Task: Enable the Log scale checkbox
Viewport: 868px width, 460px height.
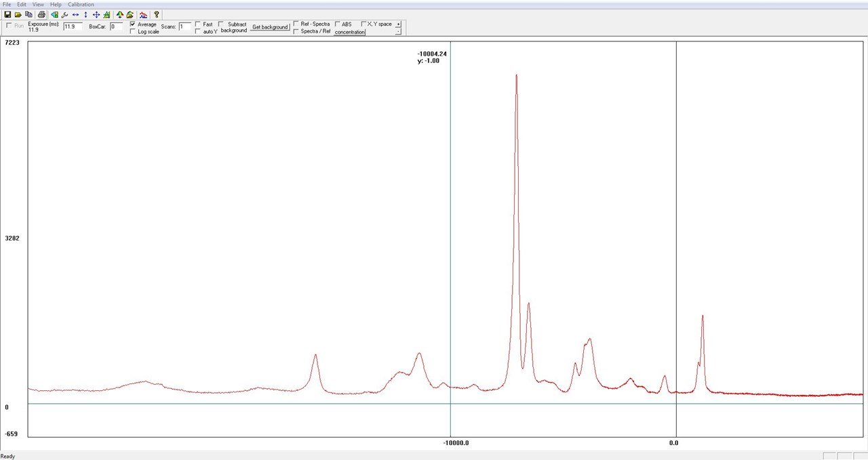Action: pyautogui.click(x=132, y=32)
